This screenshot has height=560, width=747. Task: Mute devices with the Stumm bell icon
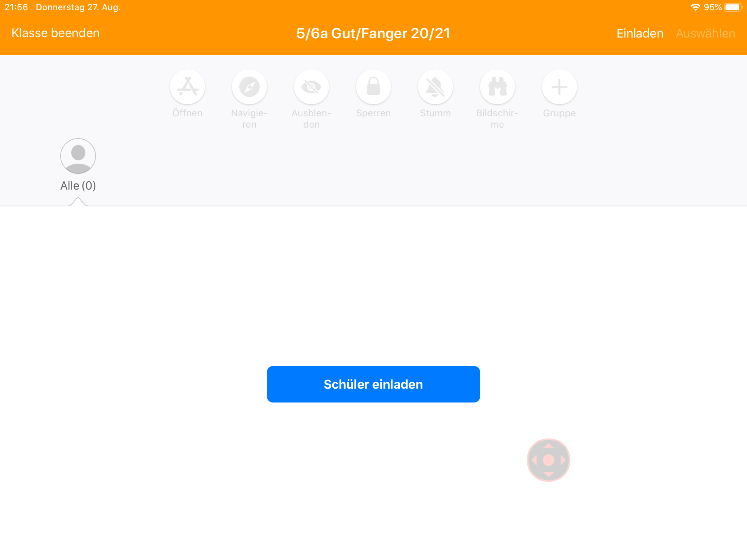[436, 87]
